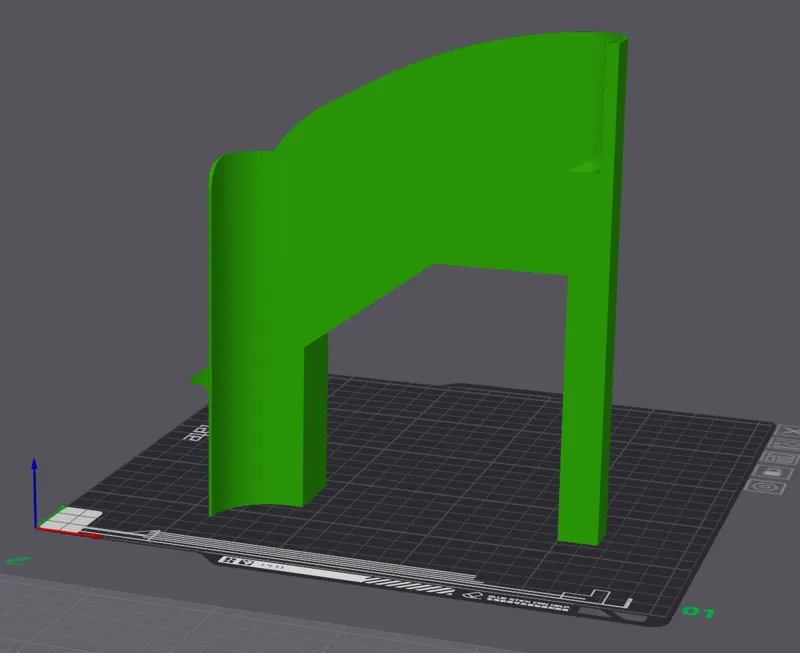Viewport: 800px width, 653px height.
Task: Toggle the plate lock icon
Action: tap(772, 472)
